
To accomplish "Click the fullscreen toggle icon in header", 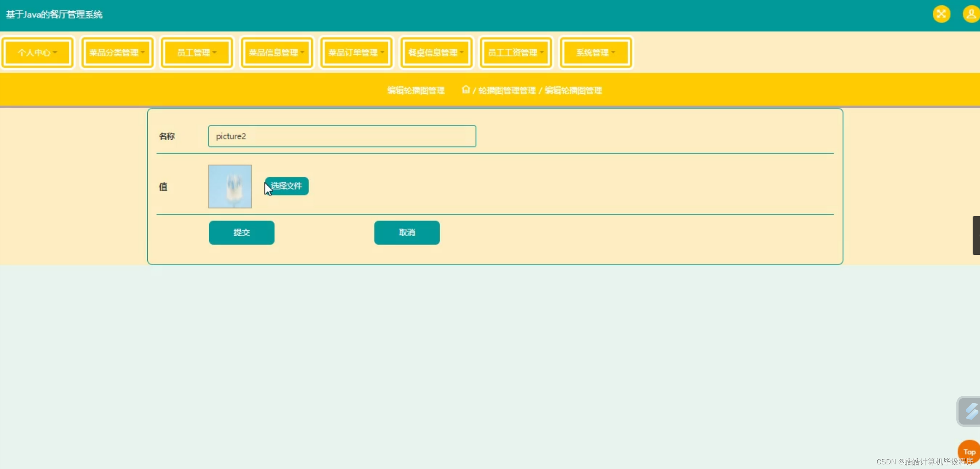I will 941,14.
